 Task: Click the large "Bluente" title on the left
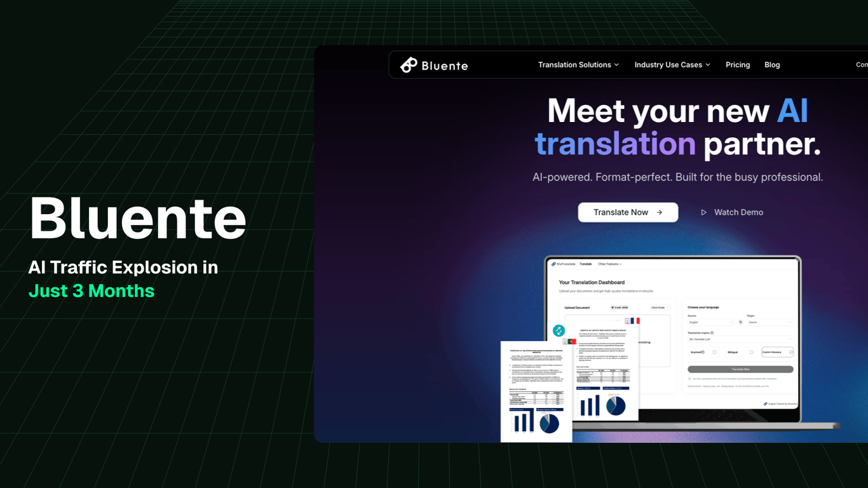pos(138,218)
